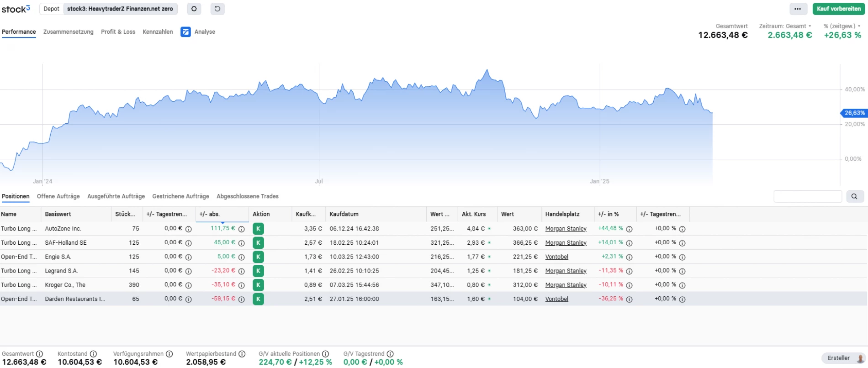Image resolution: width=868 pixels, height=368 pixels.
Task: Click info icon next to Kontostand
Action: 93,354
